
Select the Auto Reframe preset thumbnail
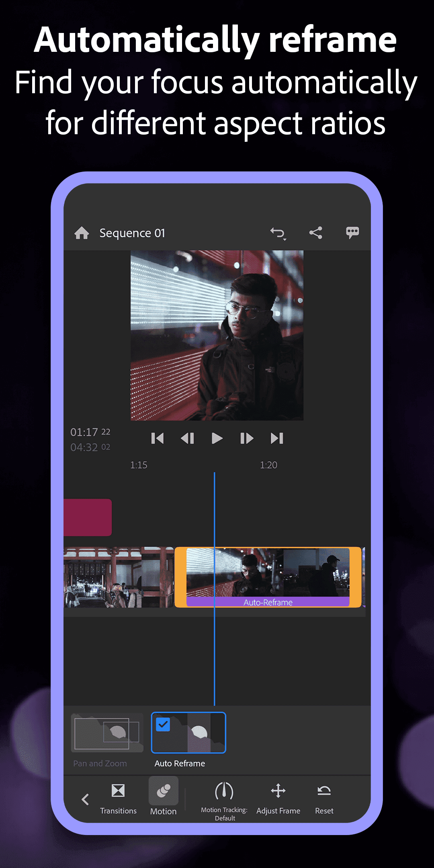click(188, 733)
